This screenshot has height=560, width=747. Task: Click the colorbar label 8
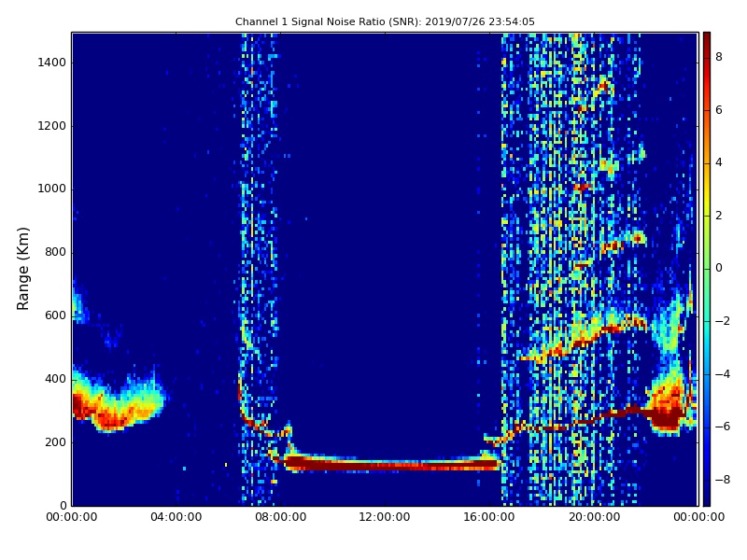click(x=719, y=57)
